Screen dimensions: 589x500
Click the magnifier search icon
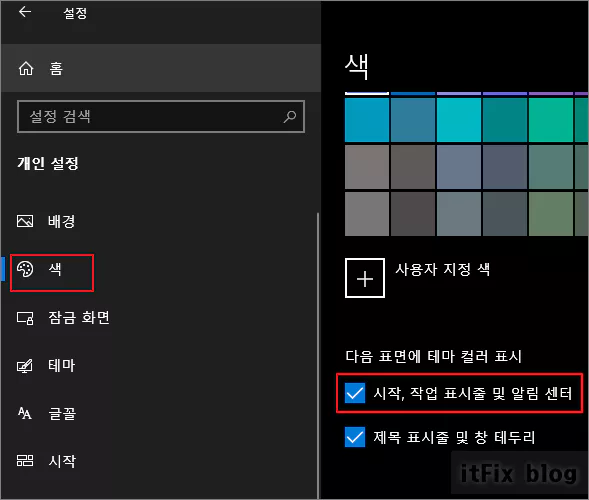(290, 116)
